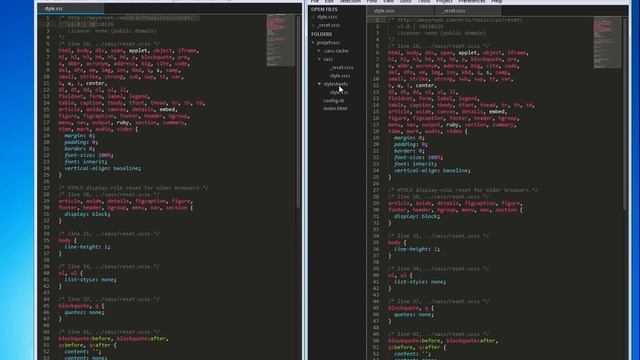Click 'vertical-align: baseline;' in left window
This screenshot has height=360, width=640.
coord(103,168)
